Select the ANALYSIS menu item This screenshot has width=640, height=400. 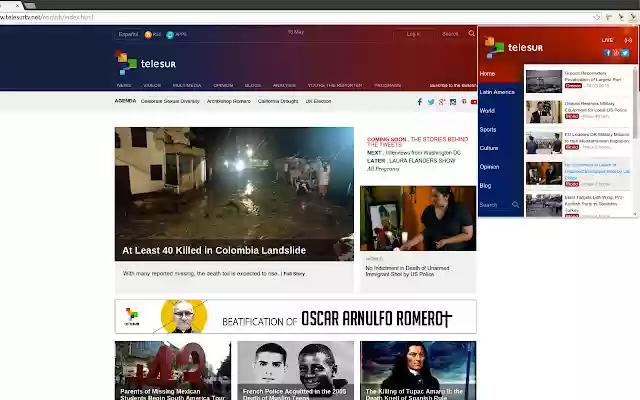284,85
